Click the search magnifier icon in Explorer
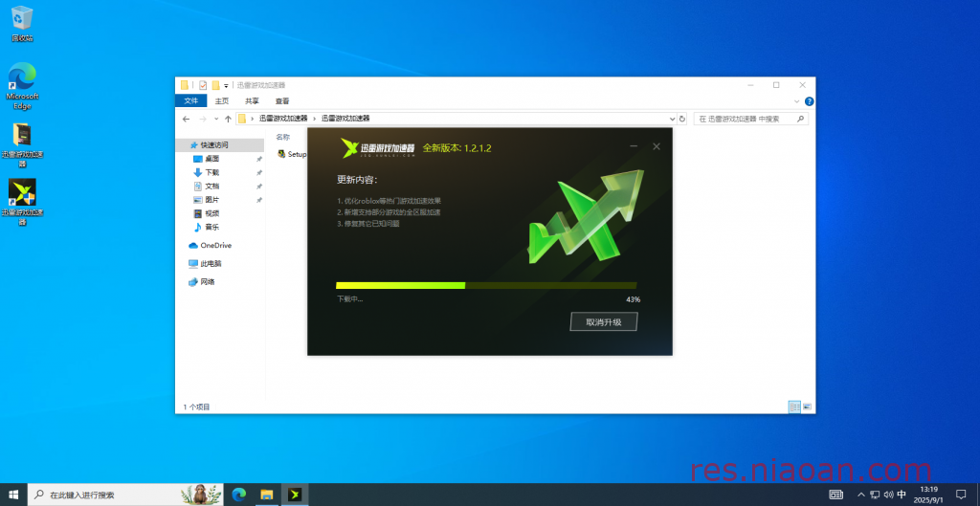This screenshot has height=506, width=980. (x=800, y=119)
